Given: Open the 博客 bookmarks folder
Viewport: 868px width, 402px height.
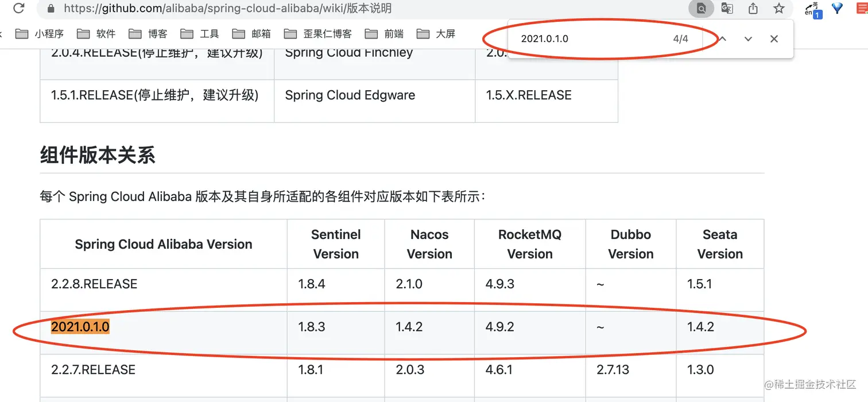Looking at the screenshot, I should pos(148,34).
